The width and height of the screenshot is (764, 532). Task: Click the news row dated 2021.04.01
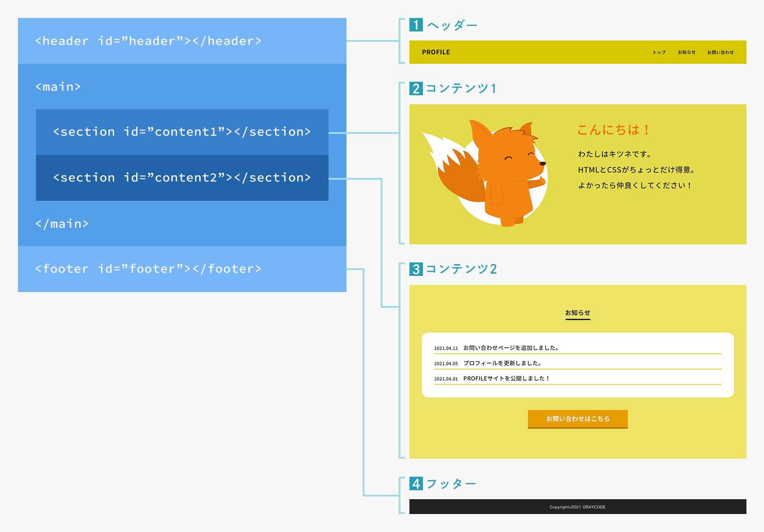pyautogui.click(x=577, y=378)
